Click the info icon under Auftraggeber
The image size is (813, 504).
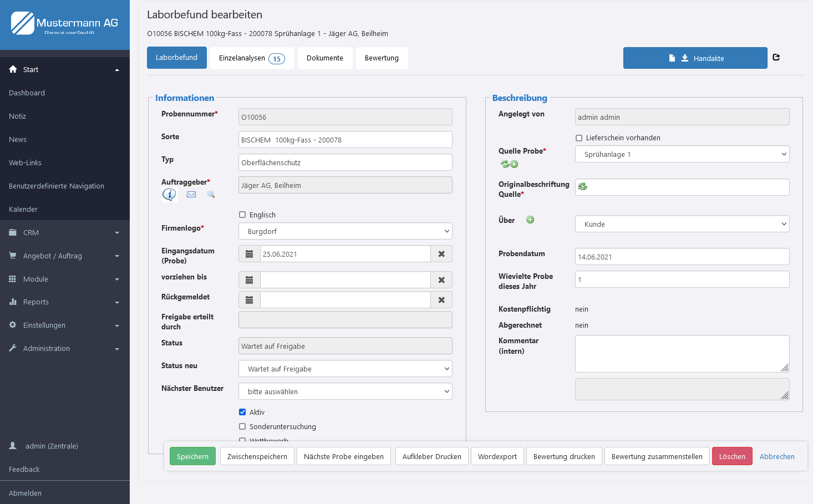[x=169, y=195]
